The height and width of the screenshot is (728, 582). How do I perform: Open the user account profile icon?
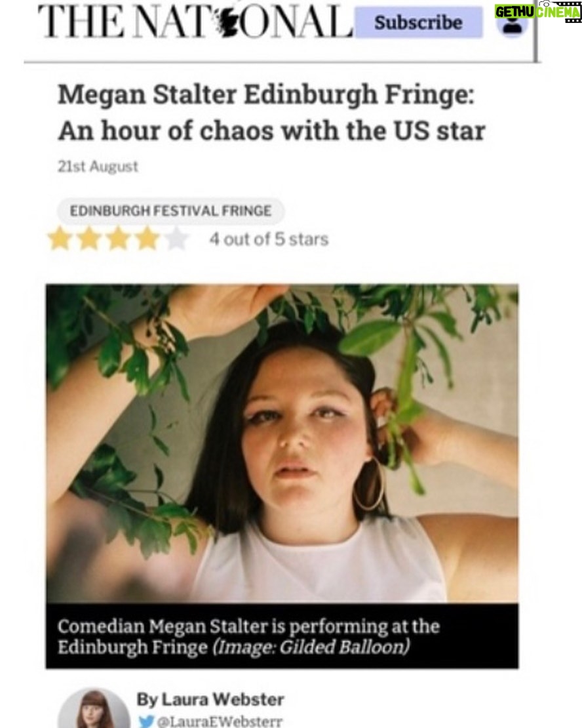(513, 24)
